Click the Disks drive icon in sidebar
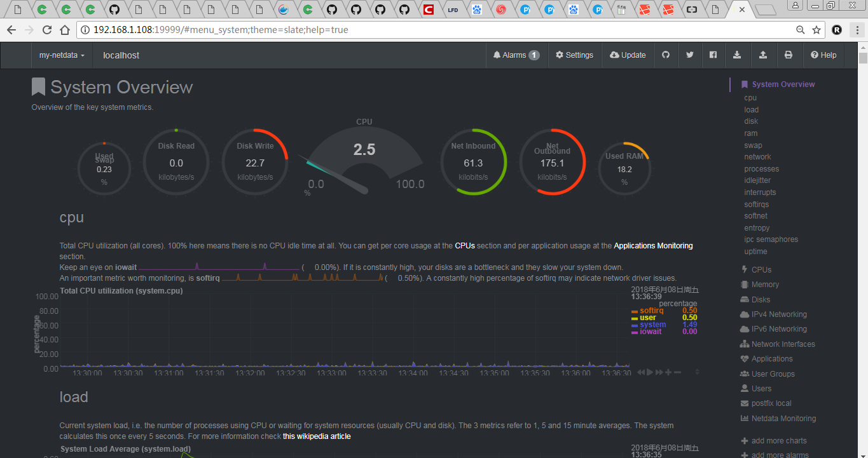The width and height of the screenshot is (868, 458). pyautogui.click(x=745, y=299)
